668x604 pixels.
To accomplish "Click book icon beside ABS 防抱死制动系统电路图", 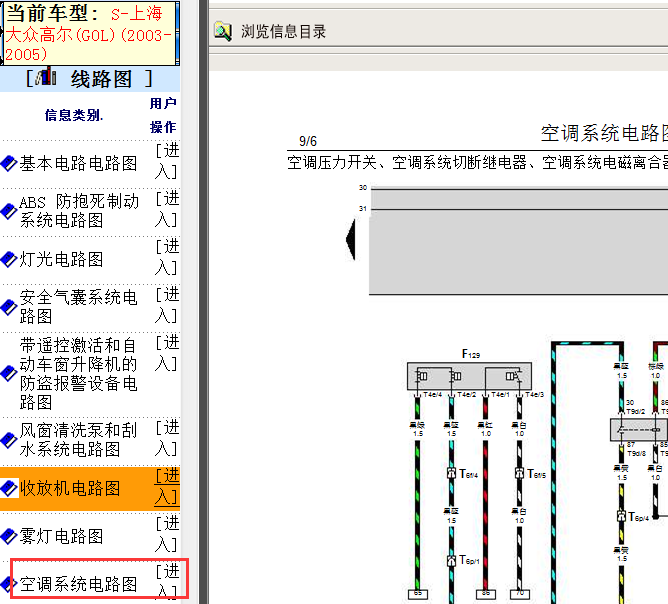I will click(9, 211).
